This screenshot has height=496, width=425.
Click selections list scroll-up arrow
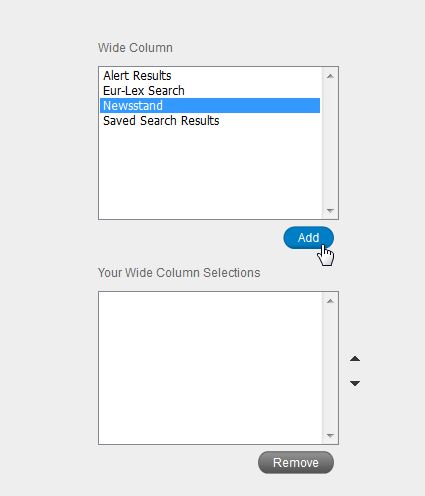pyautogui.click(x=330, y=301)
